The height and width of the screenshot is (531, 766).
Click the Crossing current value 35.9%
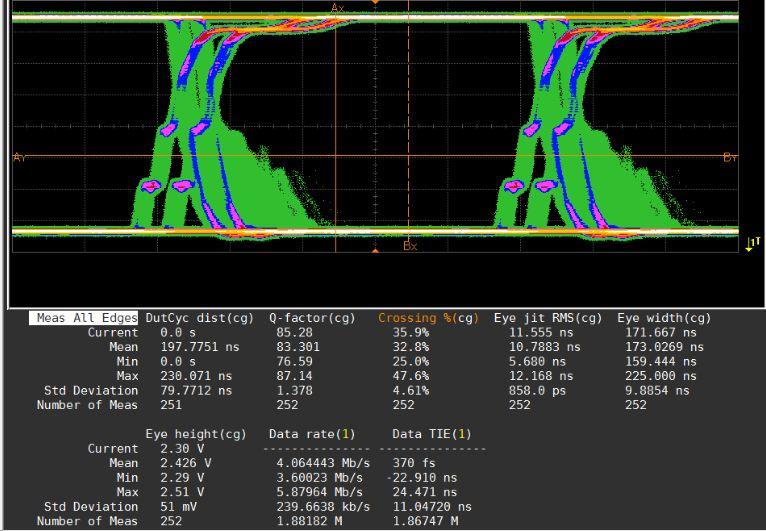coord(411,333)
